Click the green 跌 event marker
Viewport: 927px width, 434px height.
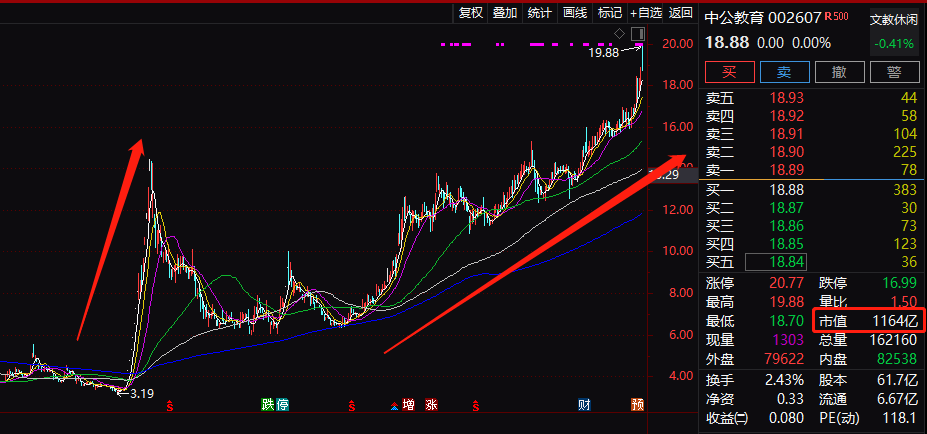click(x=269, y=405)
